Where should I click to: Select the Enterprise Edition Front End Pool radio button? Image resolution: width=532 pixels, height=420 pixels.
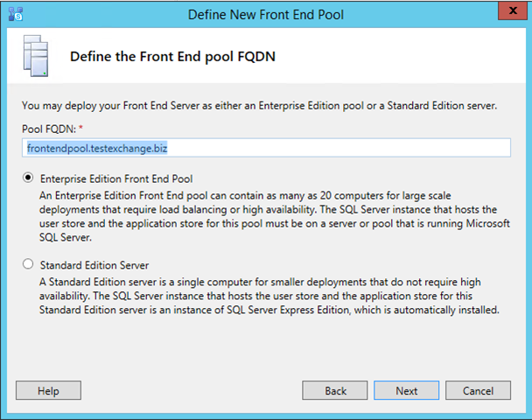click(x=28, y=178)
